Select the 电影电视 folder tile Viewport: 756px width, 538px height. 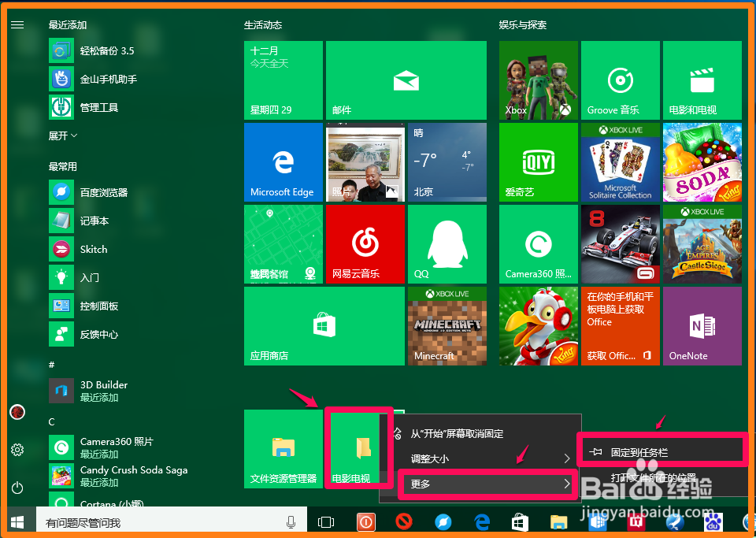(357, 449)
